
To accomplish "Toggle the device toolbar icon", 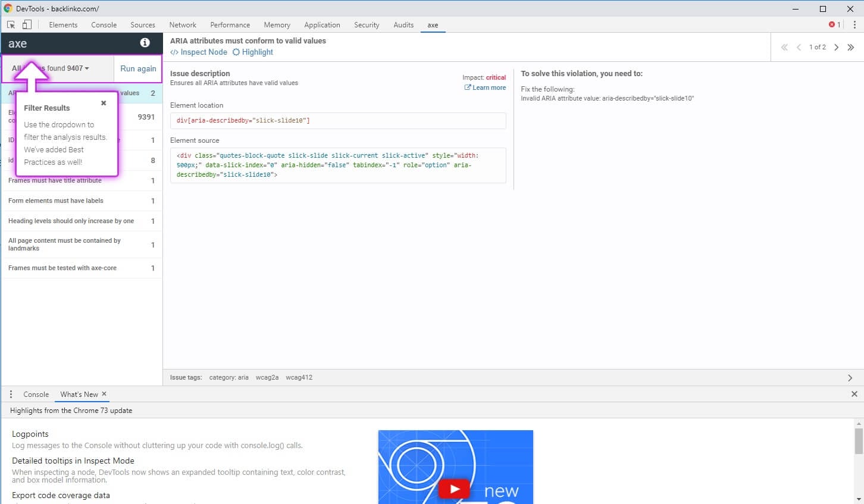I will coord(27,24).
